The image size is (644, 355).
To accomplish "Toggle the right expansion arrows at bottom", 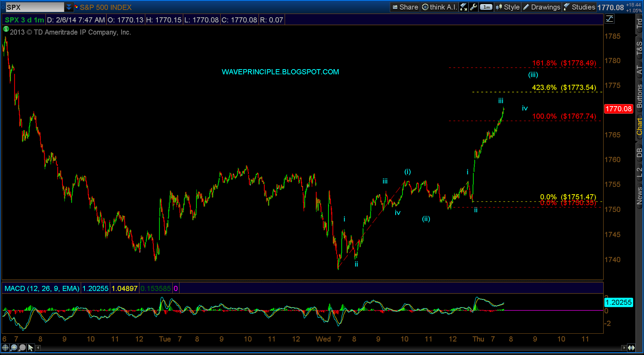I will [631, 348].
